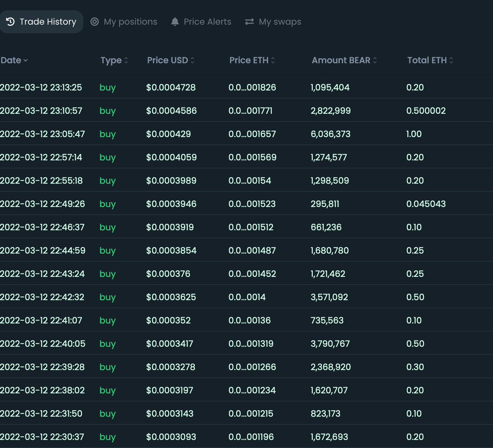This screenshot has width=493, height=448.
Task: Click buy type in 22:43:24 row
Action: 108,274
